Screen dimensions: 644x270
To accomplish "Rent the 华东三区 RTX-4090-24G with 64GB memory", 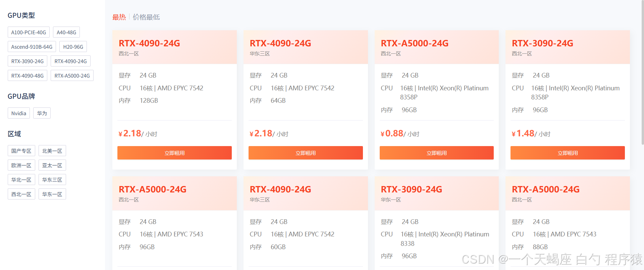I will [306, 153].
